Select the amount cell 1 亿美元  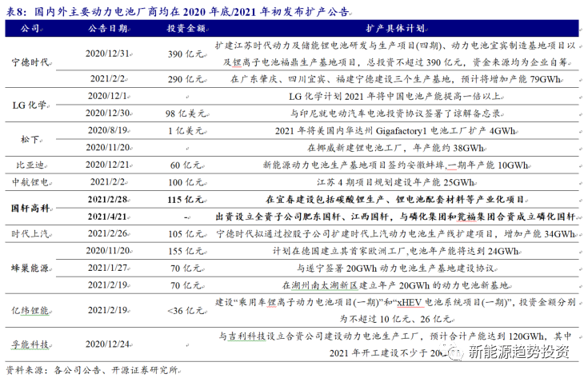pos(186,131)
